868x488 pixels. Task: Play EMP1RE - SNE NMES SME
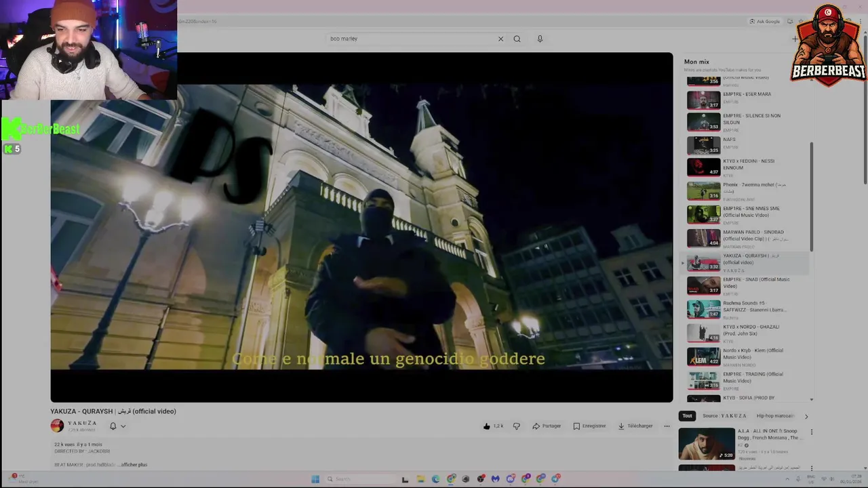(747, 215)
